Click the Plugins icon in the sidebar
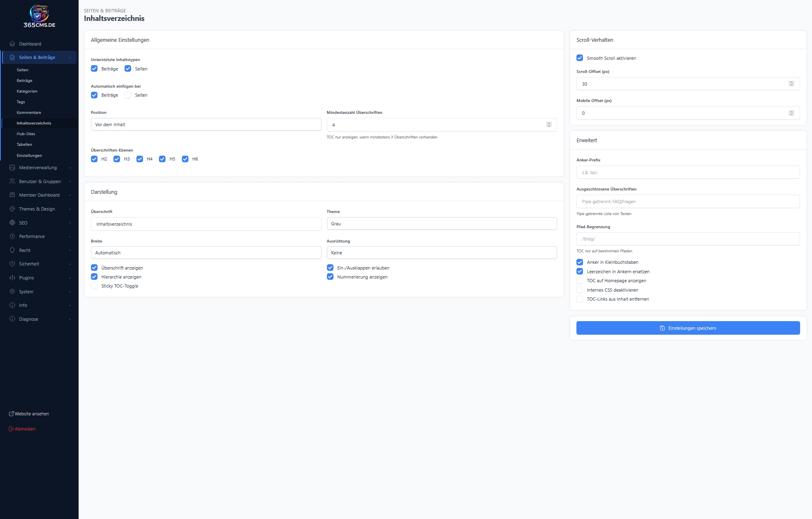The width and height of the screenshot is (812, 519). tap(12, 278)
